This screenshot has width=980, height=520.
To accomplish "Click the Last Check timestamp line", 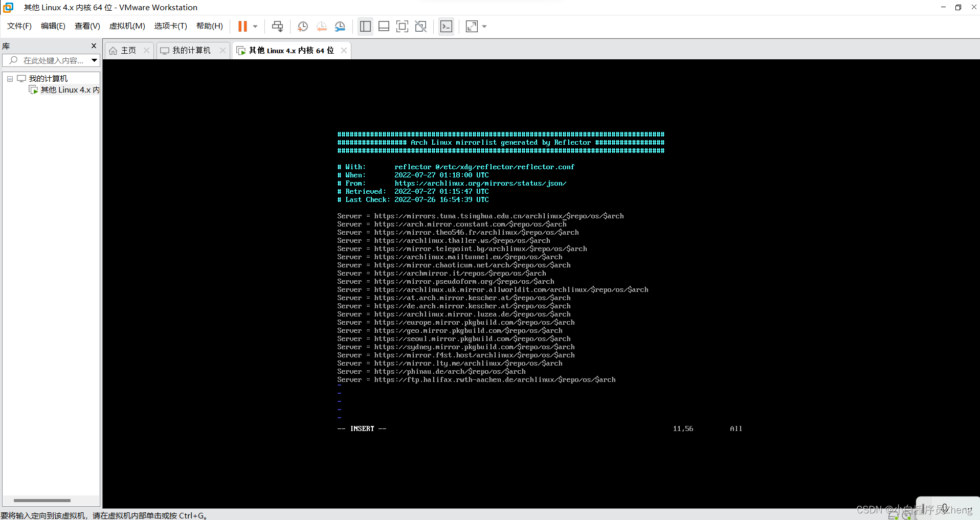I will [x=413, y=200].
